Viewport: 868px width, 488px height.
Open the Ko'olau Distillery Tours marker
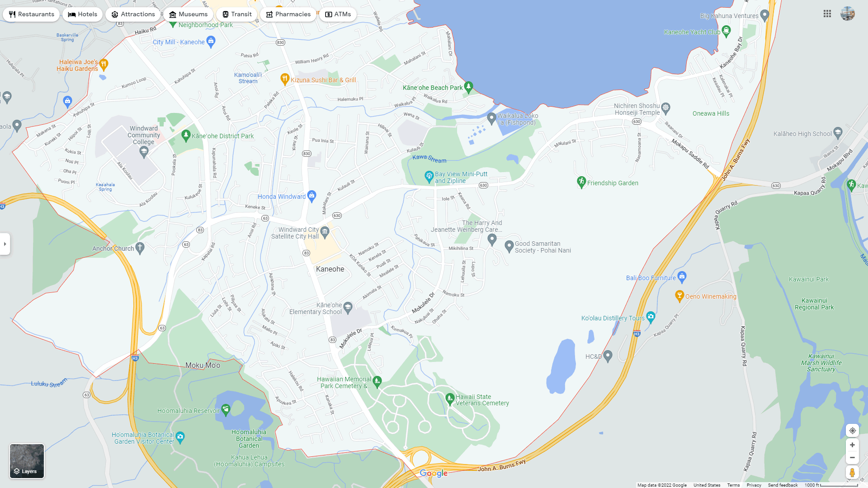[x=651, y=317]
